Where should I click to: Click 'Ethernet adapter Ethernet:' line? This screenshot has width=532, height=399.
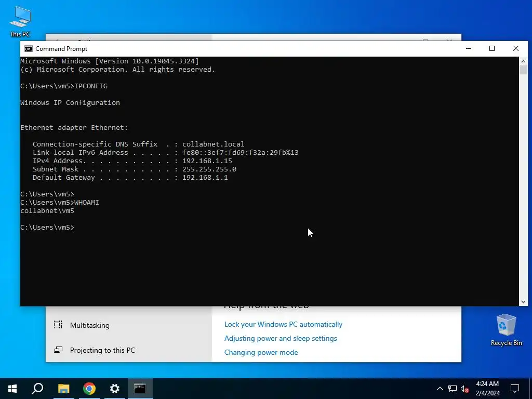74,128
